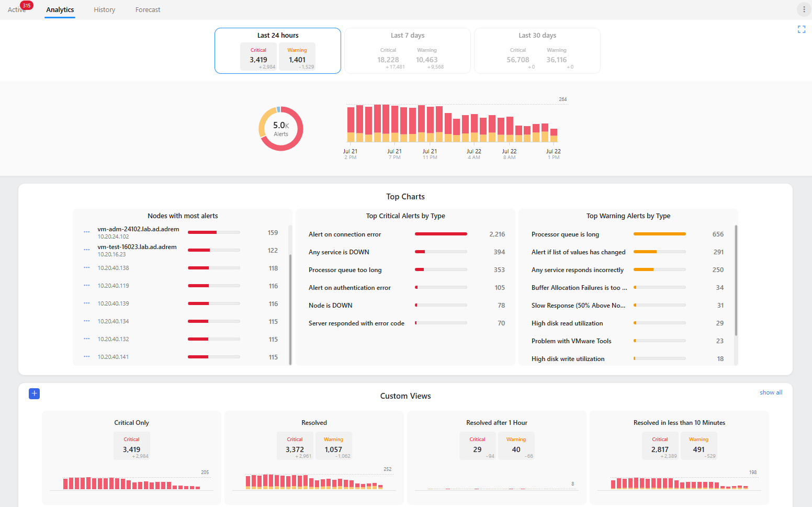812x507 pixels.
Task: Select High disk read utilization row
Action: click(x=627, y=323)
